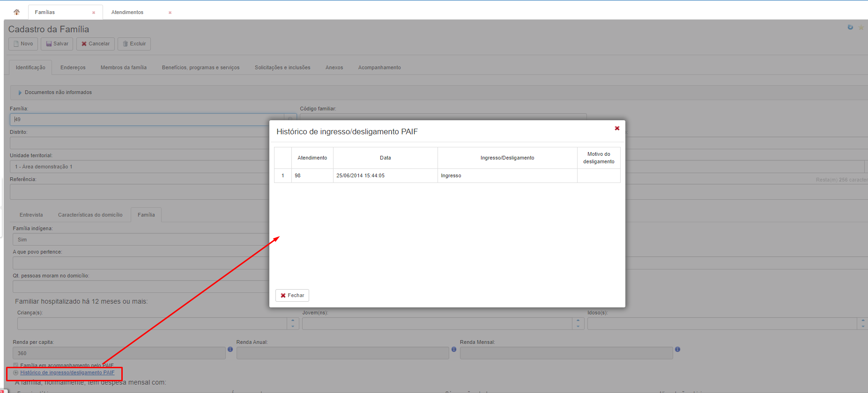Viewport: 868px width, 393px height.
Task: Click the Unidade territorial field
Action: pyautogui.click(x=140, y=167)
